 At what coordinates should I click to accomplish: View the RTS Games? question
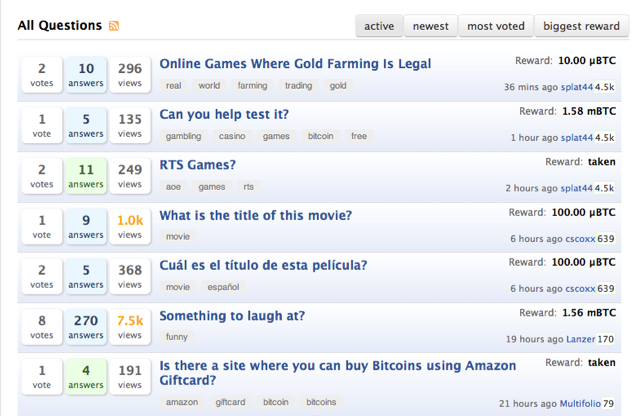(197, 165)
